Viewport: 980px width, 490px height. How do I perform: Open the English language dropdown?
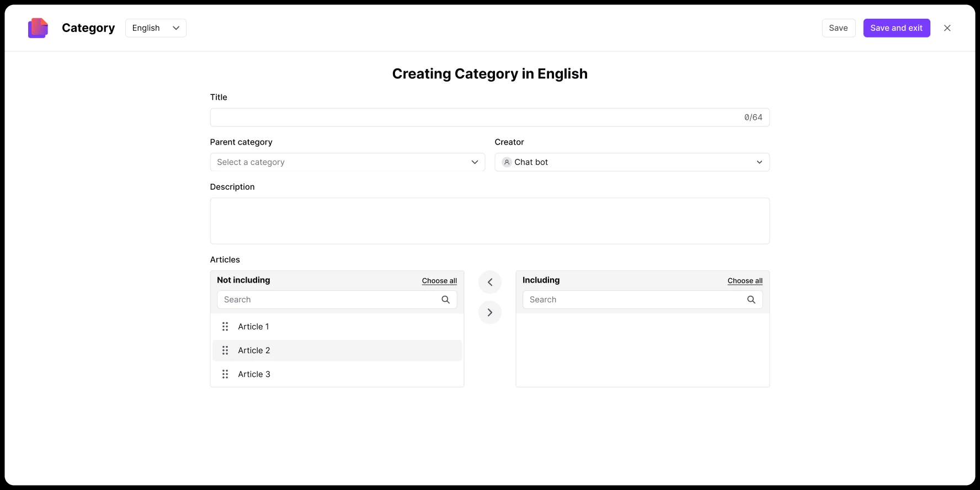(x=156, y=28)
